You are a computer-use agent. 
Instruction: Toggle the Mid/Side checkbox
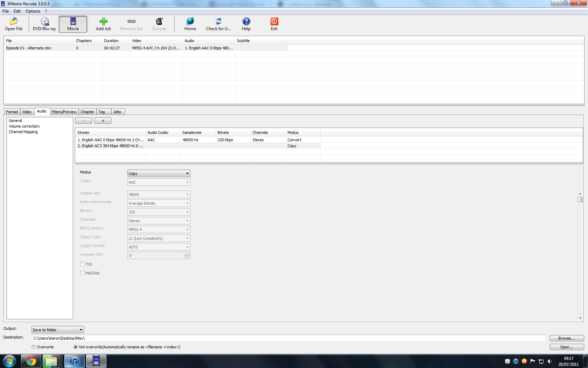[x=82, y=273]
